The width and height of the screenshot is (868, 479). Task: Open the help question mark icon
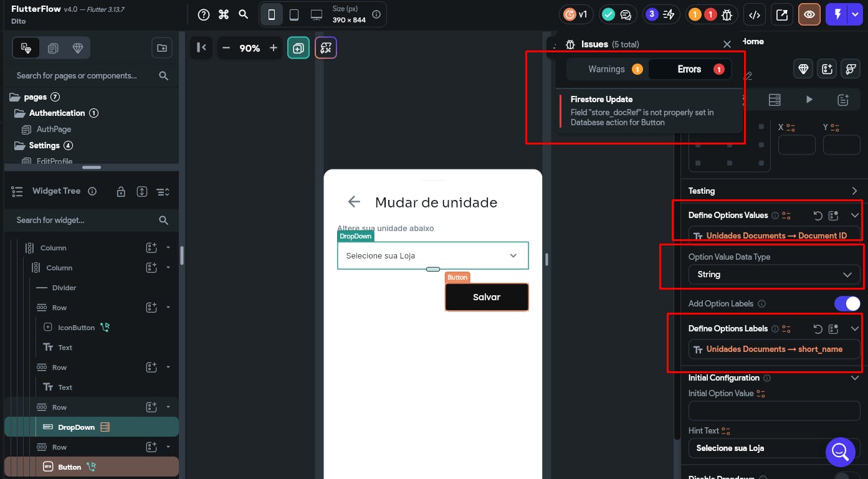click(204, 15)
